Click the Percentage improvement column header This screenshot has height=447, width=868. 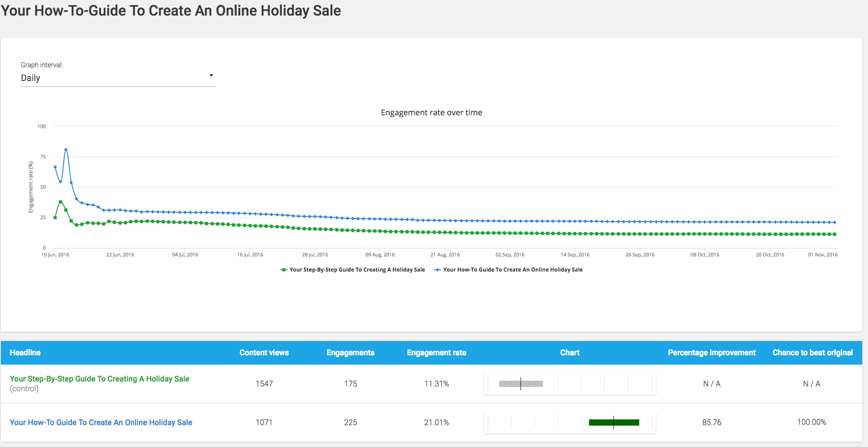click(x=711, y=352)
